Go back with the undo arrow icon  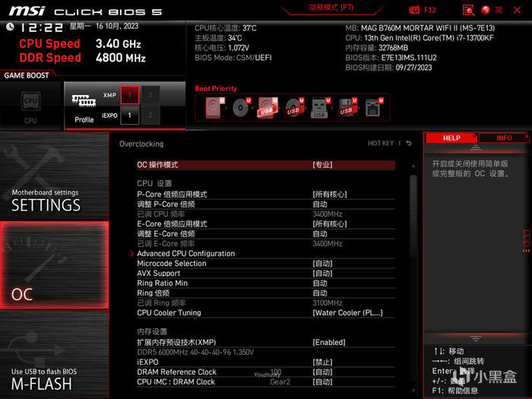tap(409, 144)
